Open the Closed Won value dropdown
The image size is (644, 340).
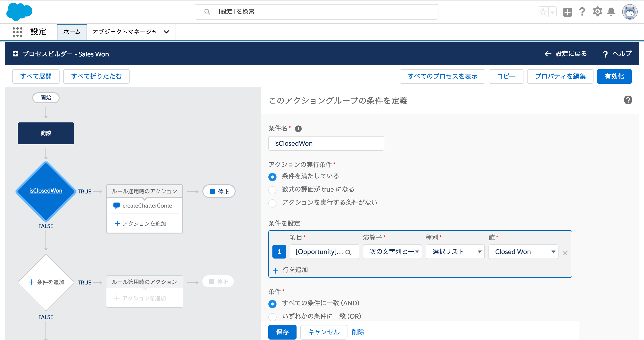(x=523, y=252)
